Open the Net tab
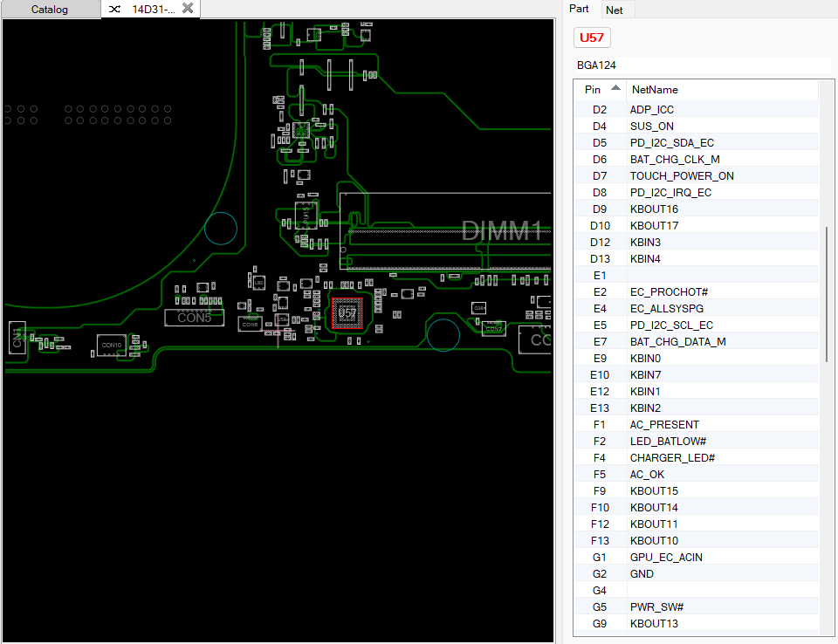This screenshot has width=838, height=644. coord(615,10)
